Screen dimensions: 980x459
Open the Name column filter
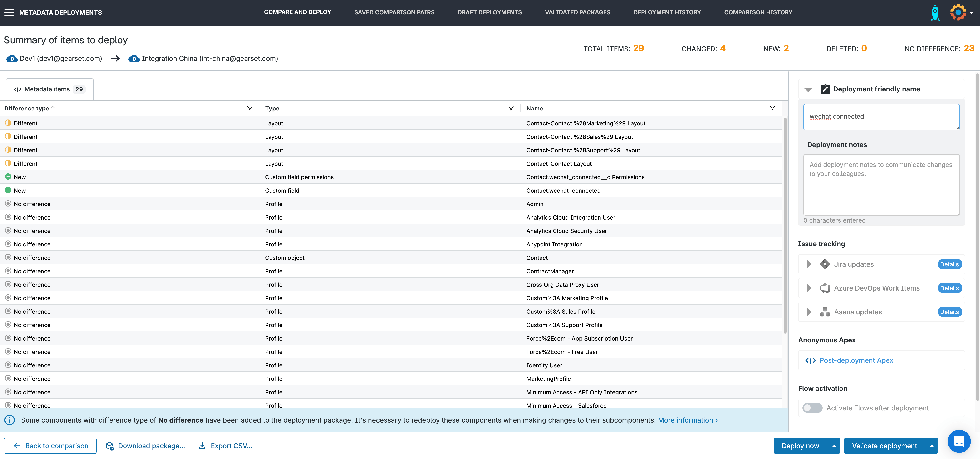pyautogui.click(x=772, y=108)
